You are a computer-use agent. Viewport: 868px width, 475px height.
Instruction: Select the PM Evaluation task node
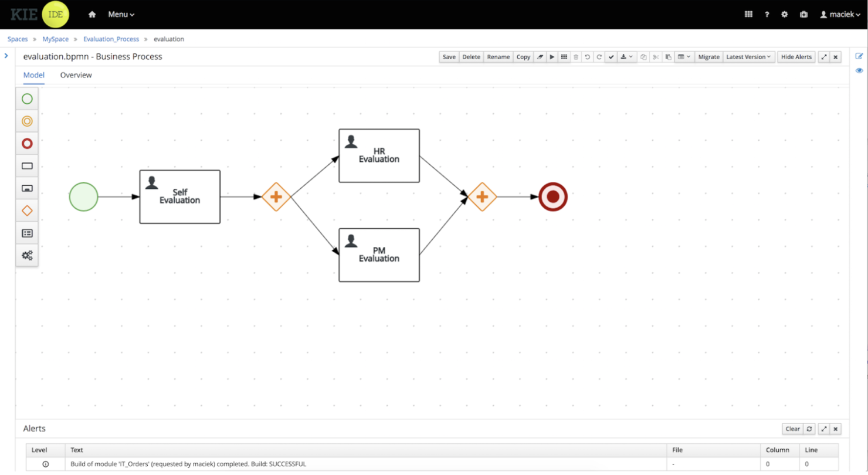coord(379,255)
